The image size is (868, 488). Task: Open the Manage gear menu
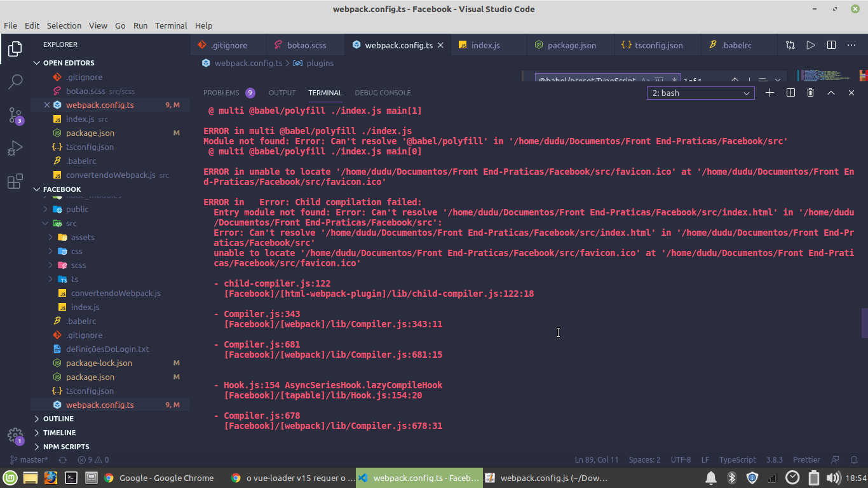(x=15, y=435)
